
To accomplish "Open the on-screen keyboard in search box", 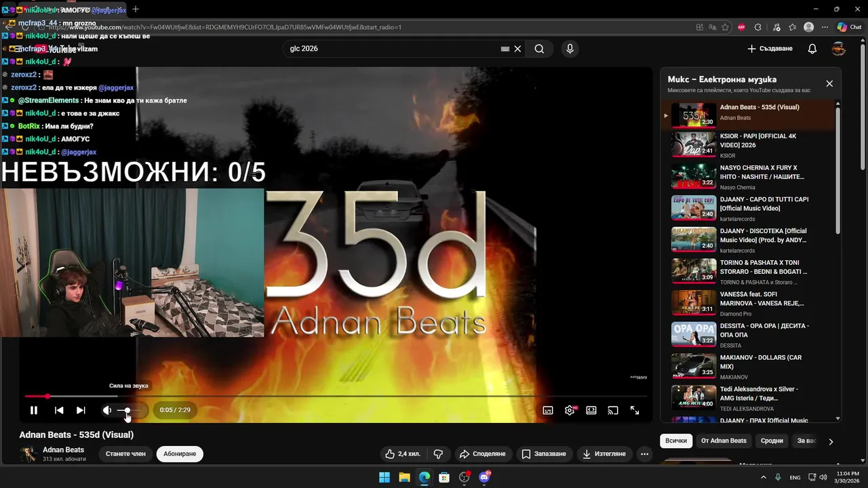I will [505, 49].
